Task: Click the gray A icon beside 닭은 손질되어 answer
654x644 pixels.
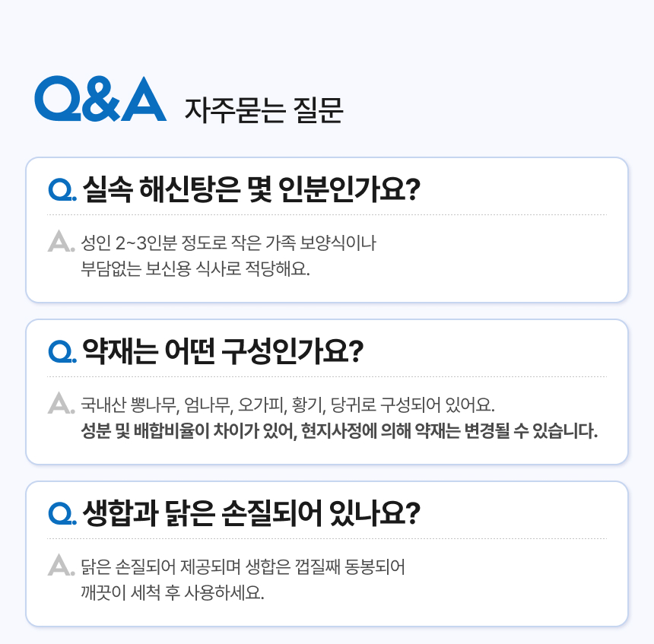Action: pos(59,566)
